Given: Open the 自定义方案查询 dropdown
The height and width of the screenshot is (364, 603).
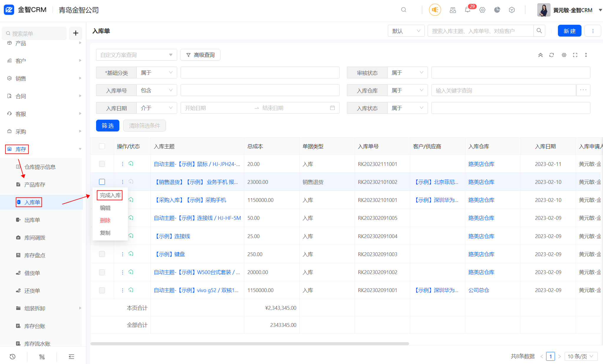Looking at the screenshot, I should [x=136, y=55].
